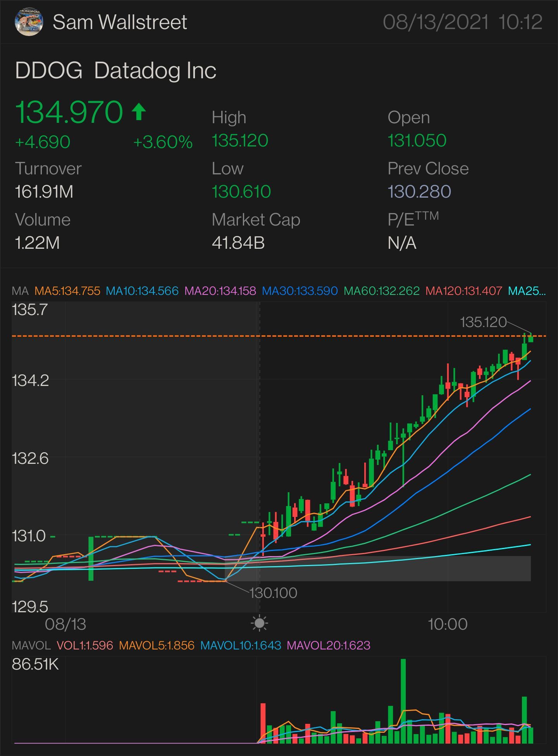
Task: Tap the 134.2 price axis label
Action: click(x=30, y=380)
